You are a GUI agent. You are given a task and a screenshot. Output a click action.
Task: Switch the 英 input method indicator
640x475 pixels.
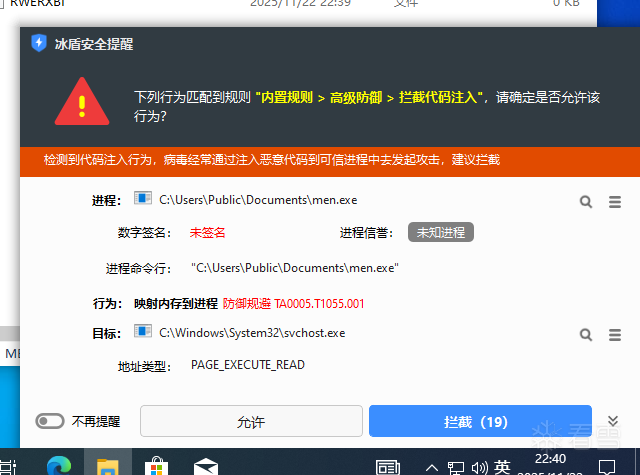pos(502,467)
